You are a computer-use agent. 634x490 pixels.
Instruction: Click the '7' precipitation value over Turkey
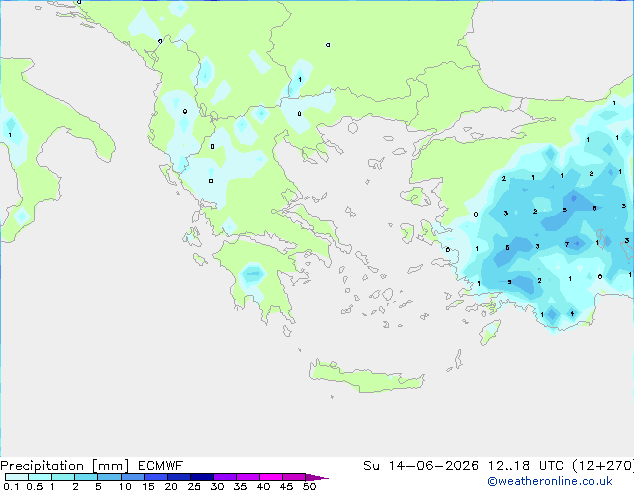[567, 244]
